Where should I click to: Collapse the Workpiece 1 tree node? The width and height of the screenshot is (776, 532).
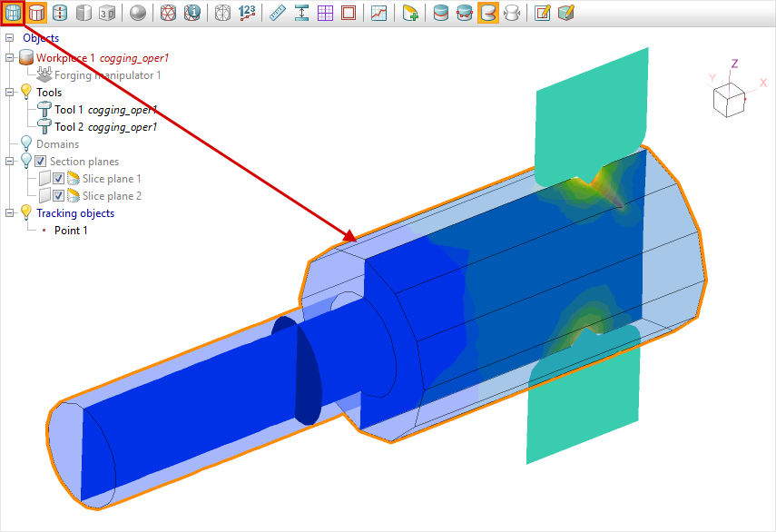tap(10, 58)
